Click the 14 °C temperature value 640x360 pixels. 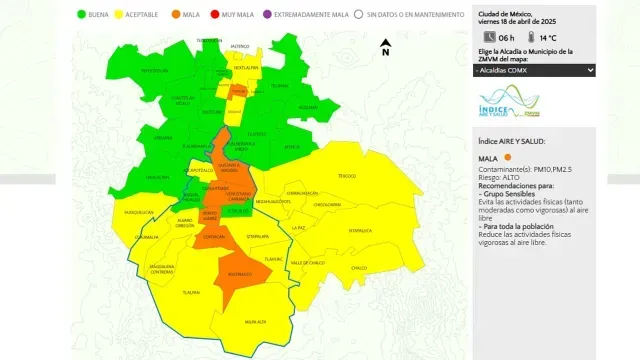[x=548, y=38]
